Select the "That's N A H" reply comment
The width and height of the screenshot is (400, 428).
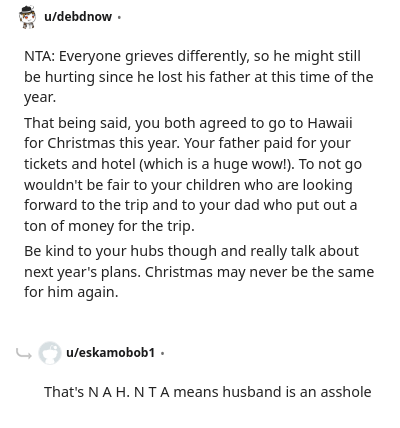click(x=208, y=392)
